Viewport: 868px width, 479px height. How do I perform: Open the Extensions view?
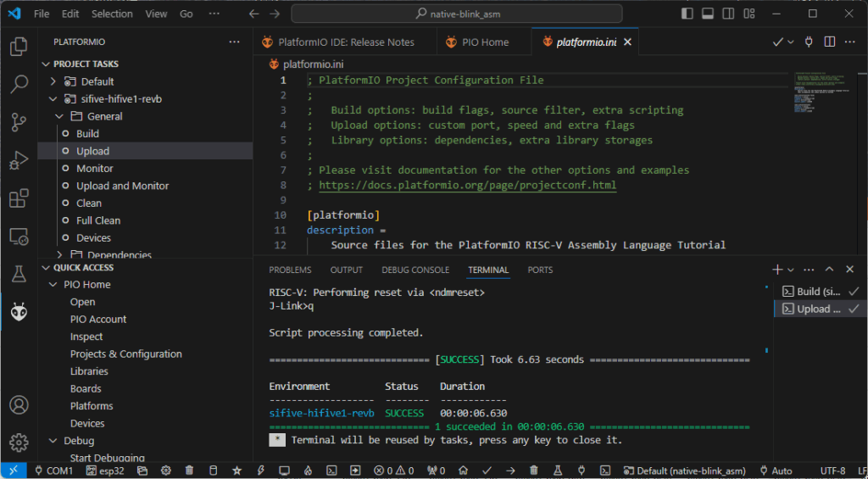[x=19, y=199]
